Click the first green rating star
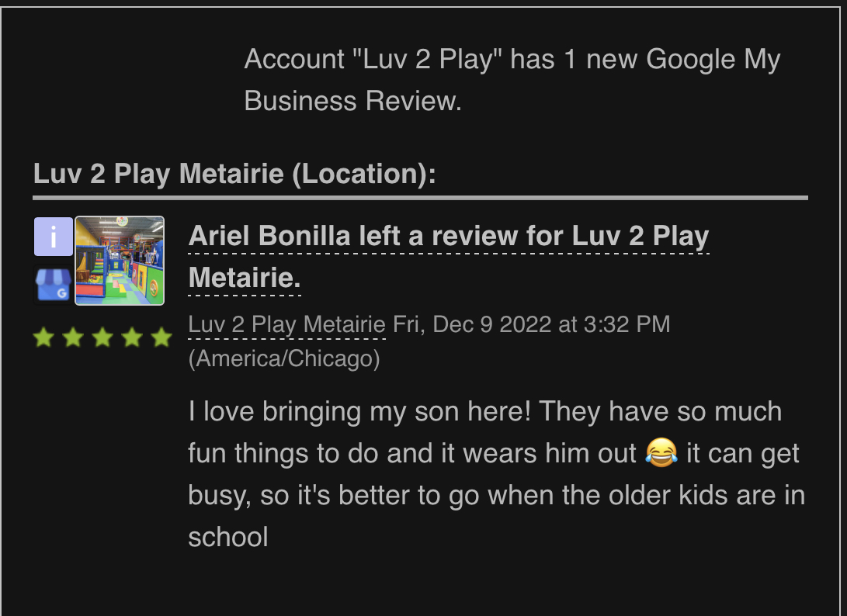The image size is (847, 616). point(43,337)
